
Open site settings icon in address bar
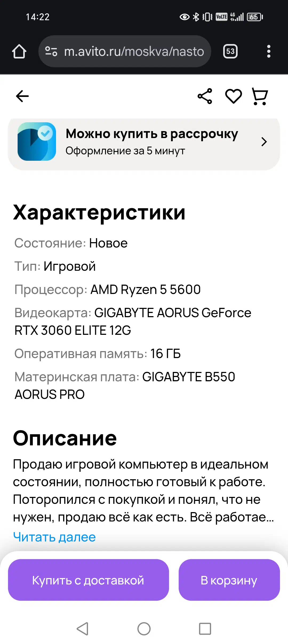tap(51, 51)
